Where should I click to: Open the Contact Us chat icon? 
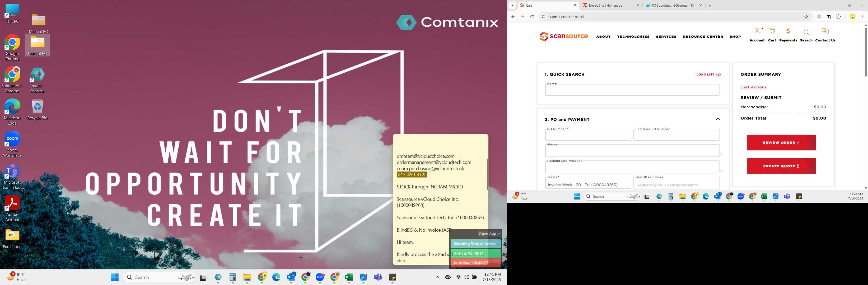pos(825,31)
